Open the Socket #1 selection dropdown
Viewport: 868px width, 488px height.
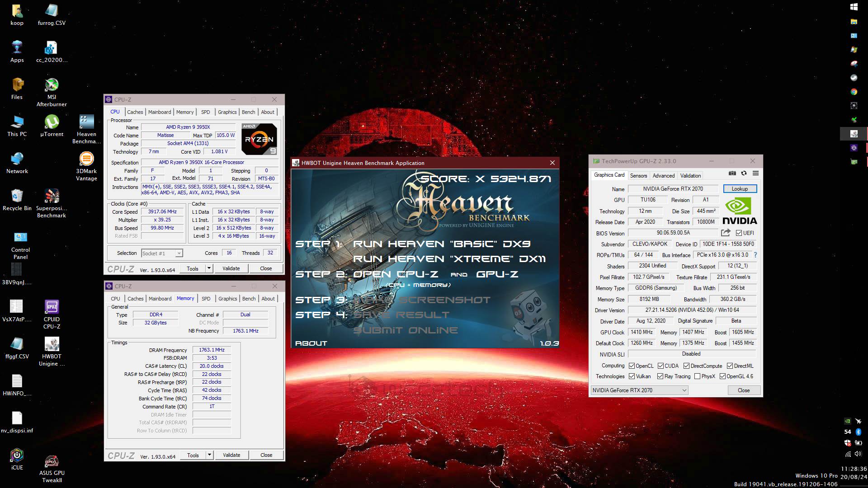[x=162, y=253]
